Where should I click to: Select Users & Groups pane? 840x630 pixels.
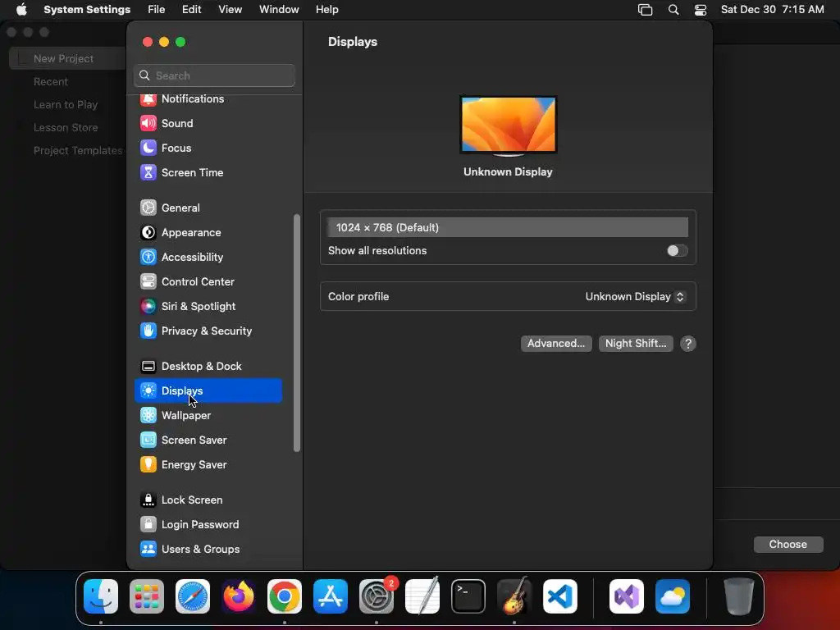point(208,550)
